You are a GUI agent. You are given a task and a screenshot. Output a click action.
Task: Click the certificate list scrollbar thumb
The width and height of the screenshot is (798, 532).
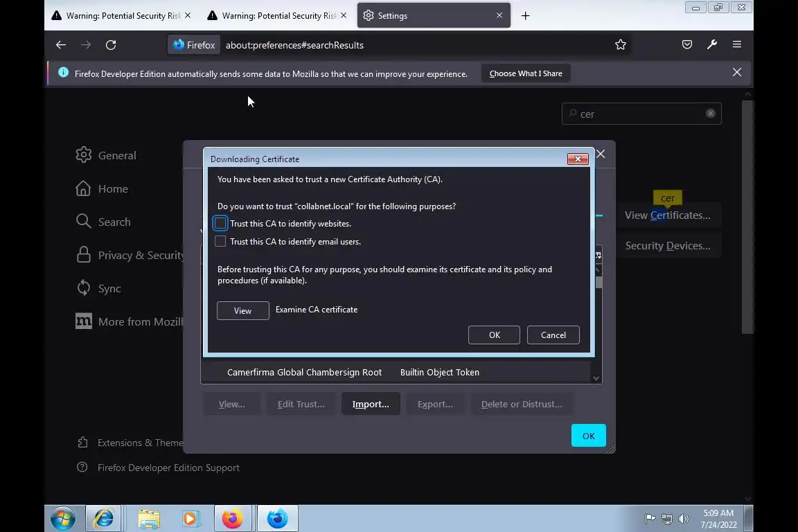(598, 282)
